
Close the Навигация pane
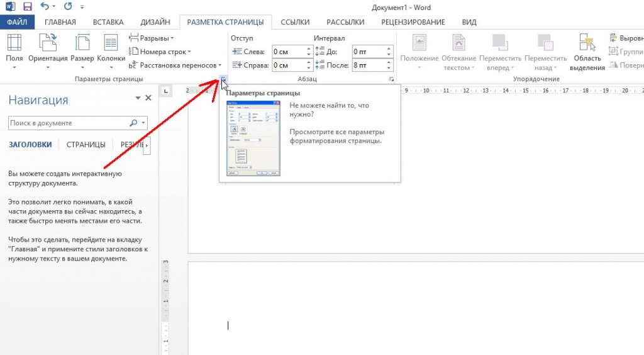pyautogui.click(x=148, y=98)
